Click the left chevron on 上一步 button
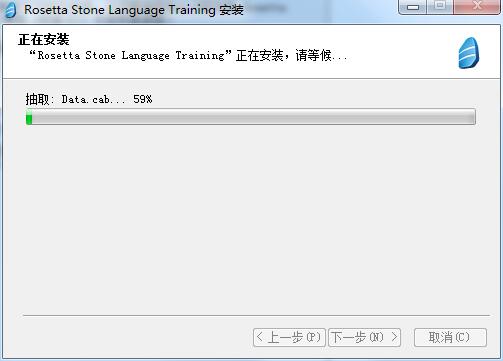This screenshot has width=503, height=361. click(x=260, y=337)
